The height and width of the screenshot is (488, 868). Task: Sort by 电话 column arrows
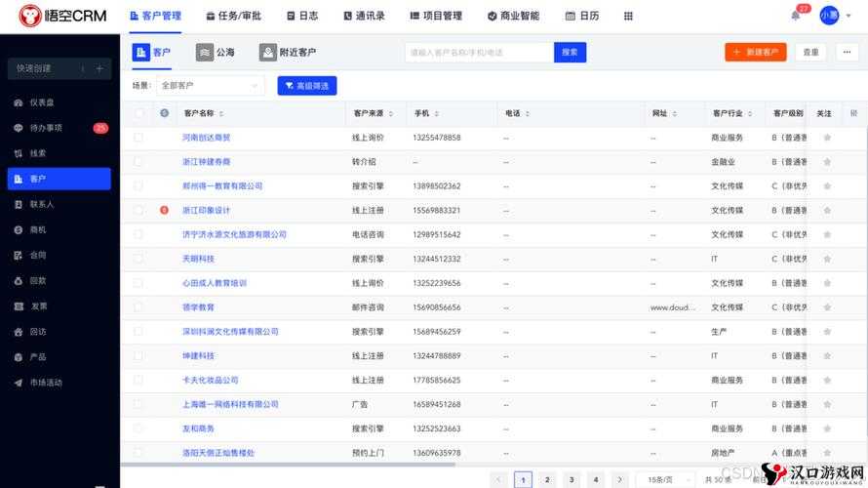pos(528,113)
